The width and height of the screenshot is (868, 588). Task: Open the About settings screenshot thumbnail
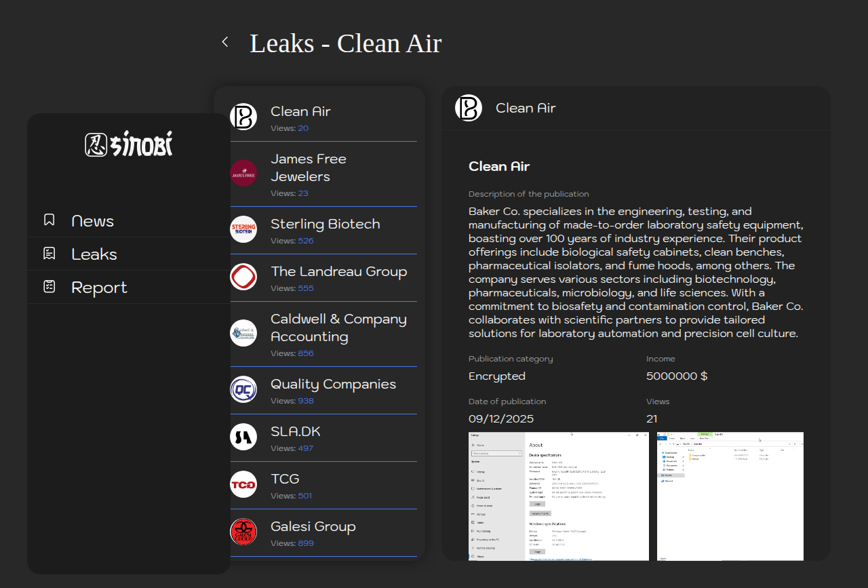(x=558, y=496)
